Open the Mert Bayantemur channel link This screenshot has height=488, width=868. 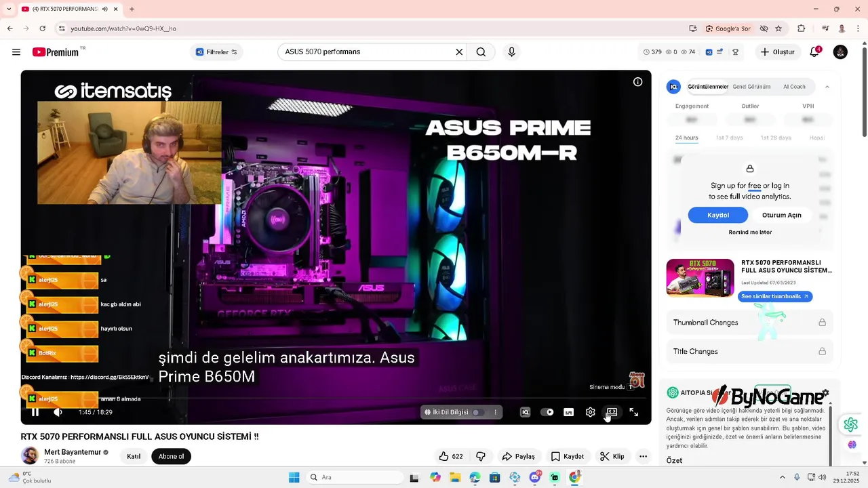pyautogui.click(x=73, y=452)
